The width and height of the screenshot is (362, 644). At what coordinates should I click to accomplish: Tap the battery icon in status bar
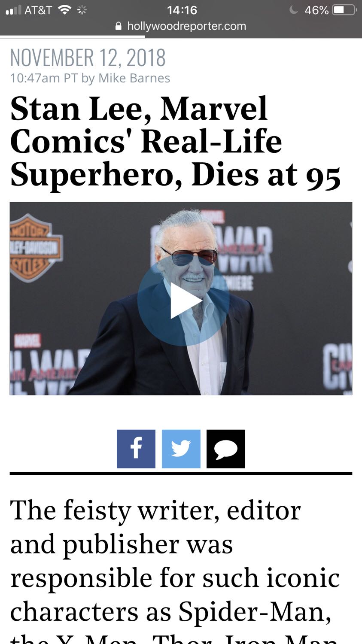click(x=345, y=10)
